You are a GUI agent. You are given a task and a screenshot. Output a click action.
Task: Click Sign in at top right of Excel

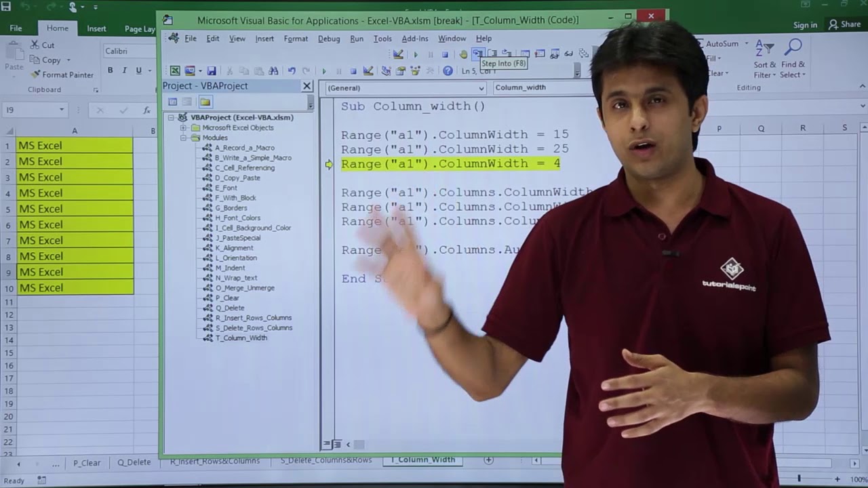point(805,25)
